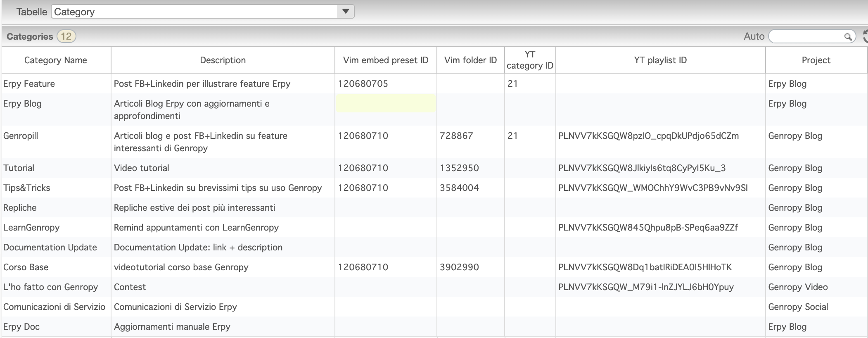Click the Project column header
Image resolution: width=868 pixels, height=338 pixels.
[x=816, y=60]
